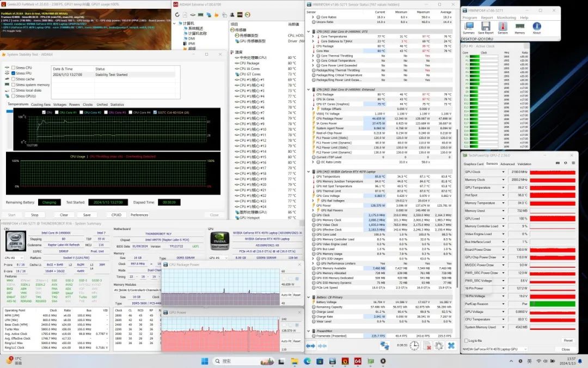
Task: Enable Stress system memory checkbox
Action: click(x=13, y=85)
